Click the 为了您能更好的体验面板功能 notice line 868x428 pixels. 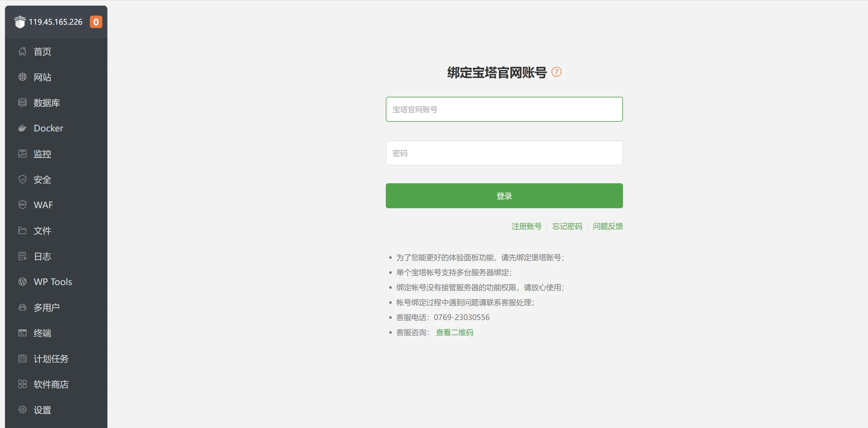pos(480,258)
